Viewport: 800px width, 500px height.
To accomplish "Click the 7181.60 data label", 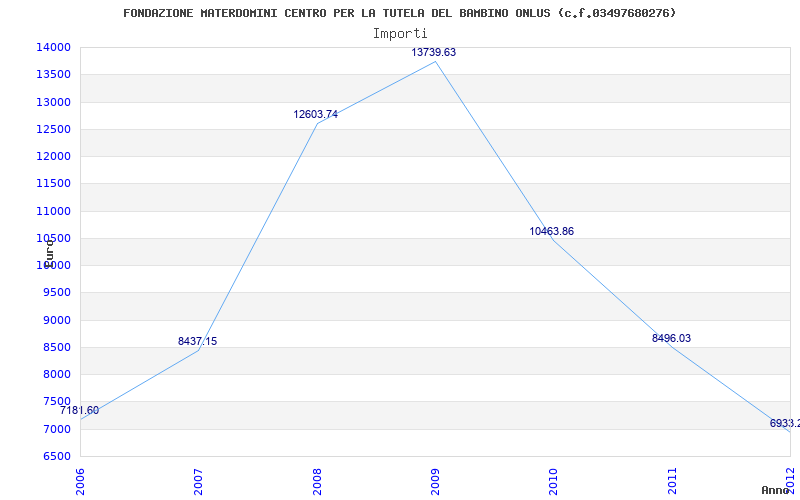I will click(x=80, y=410).
